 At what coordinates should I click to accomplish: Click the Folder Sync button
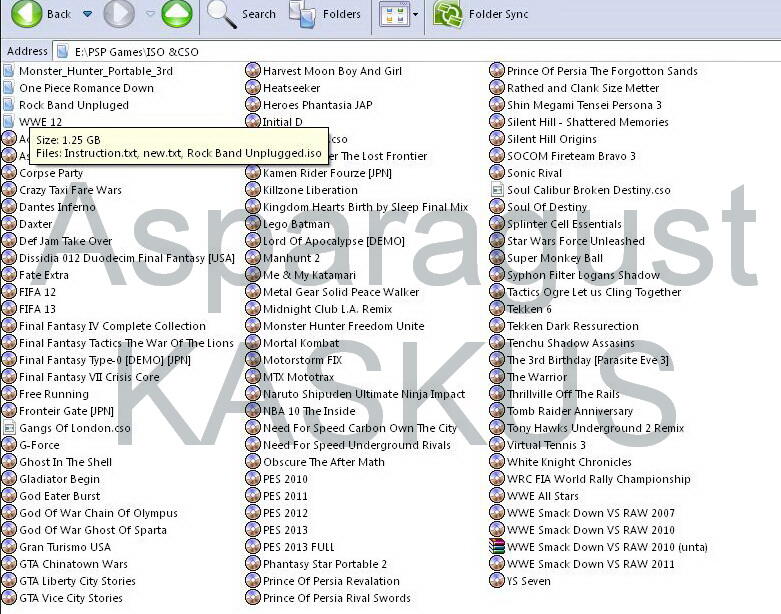(x=480, y=14)
